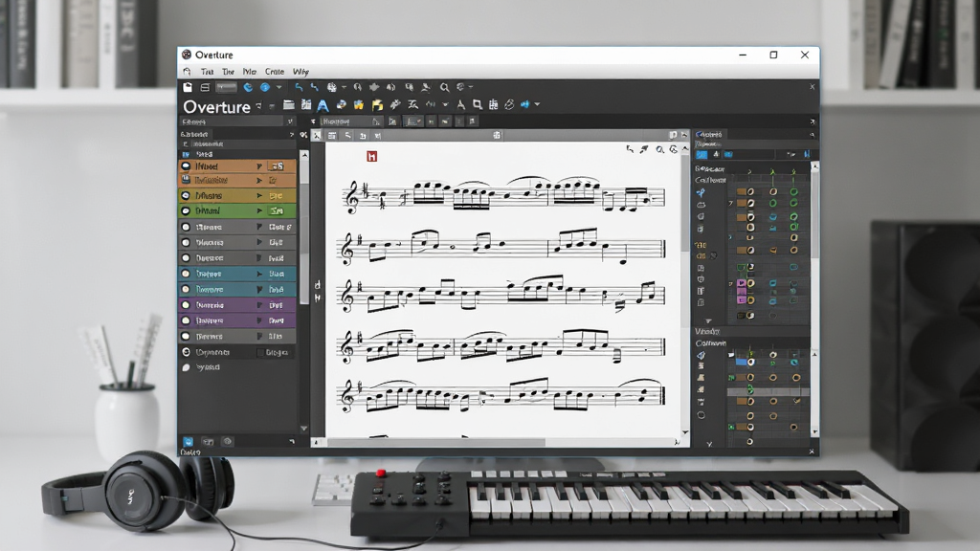The height and width of the screenshot is (551, 980).
Task: Click the box button on the green track
Action: click(x=277, y=211)
